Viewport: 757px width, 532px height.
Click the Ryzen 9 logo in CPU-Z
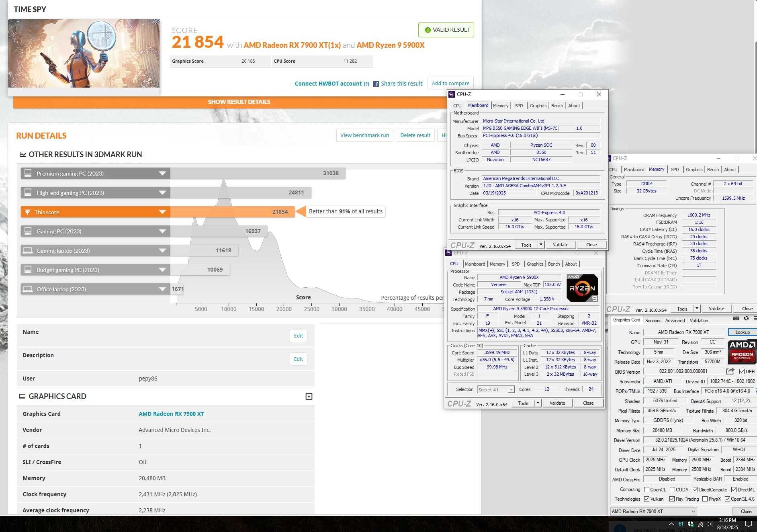click(x=582, y=288)
